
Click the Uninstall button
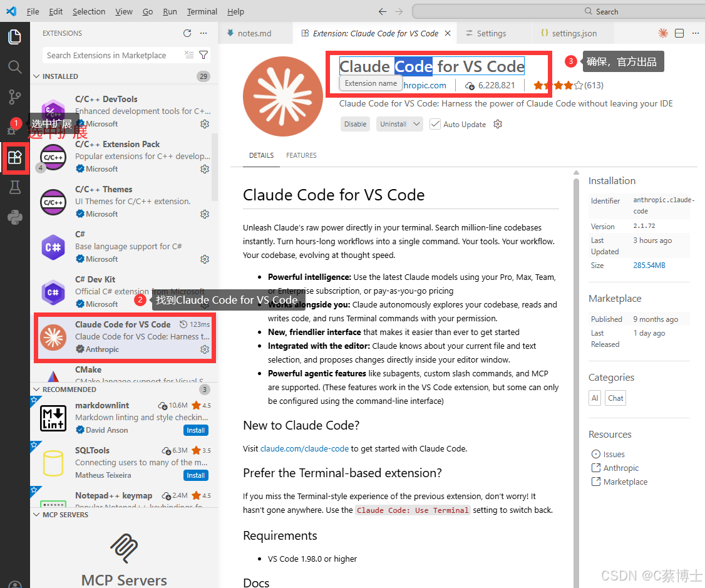393,124
